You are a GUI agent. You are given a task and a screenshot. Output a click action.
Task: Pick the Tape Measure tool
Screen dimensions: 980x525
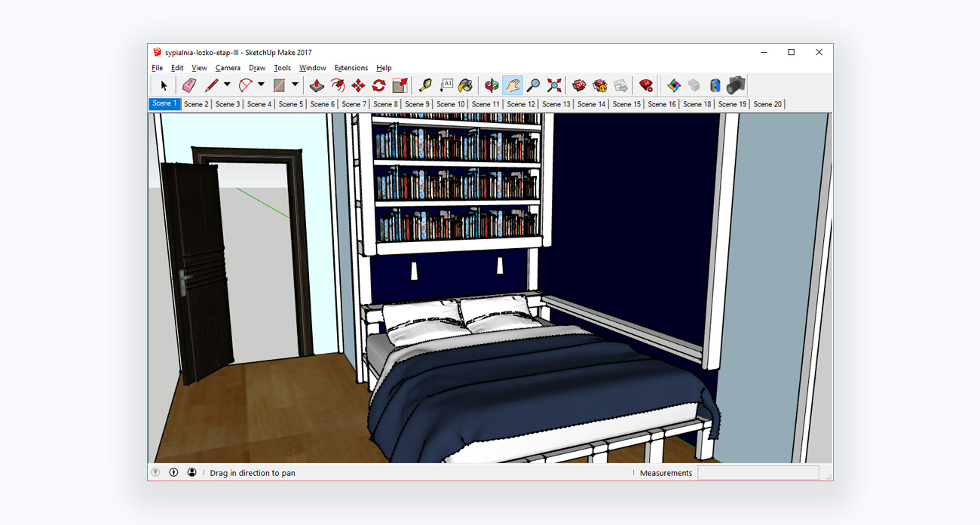425,85
